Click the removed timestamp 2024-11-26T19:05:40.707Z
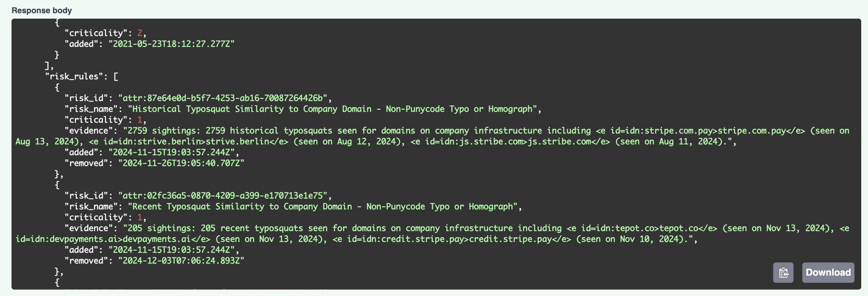This screenshot has height=296, width=868. click(181, 163)
